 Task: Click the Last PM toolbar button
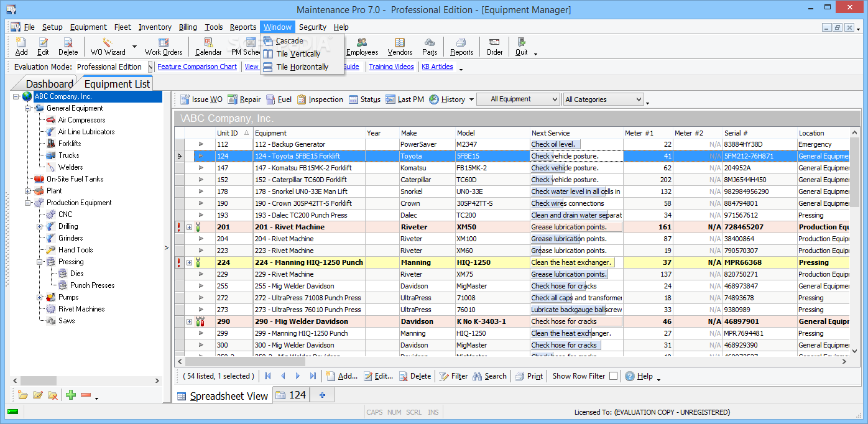[x=405, y=99]
